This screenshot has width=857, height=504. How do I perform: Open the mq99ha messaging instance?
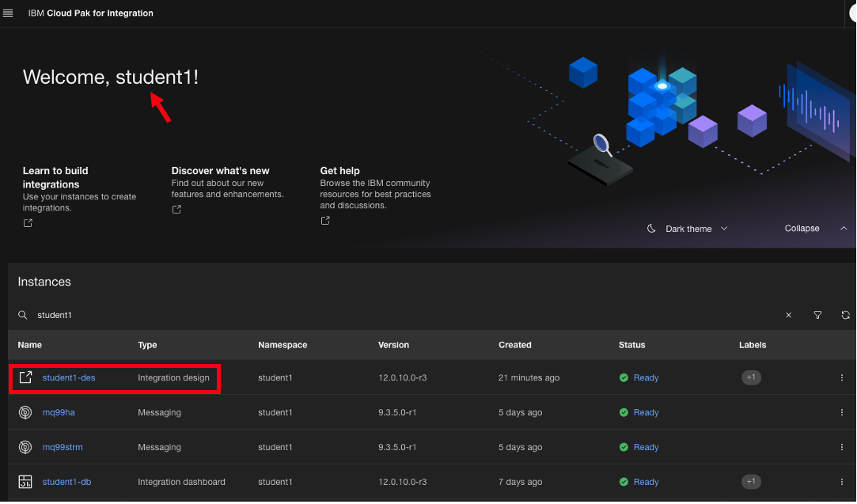coord(59,413)
